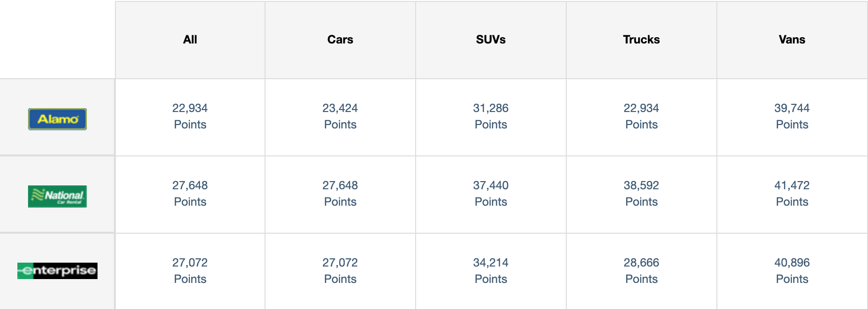Click Alamo SUVs 31,286 Points cell
Screen dimensions: 868x309
[x=491, y=117]
